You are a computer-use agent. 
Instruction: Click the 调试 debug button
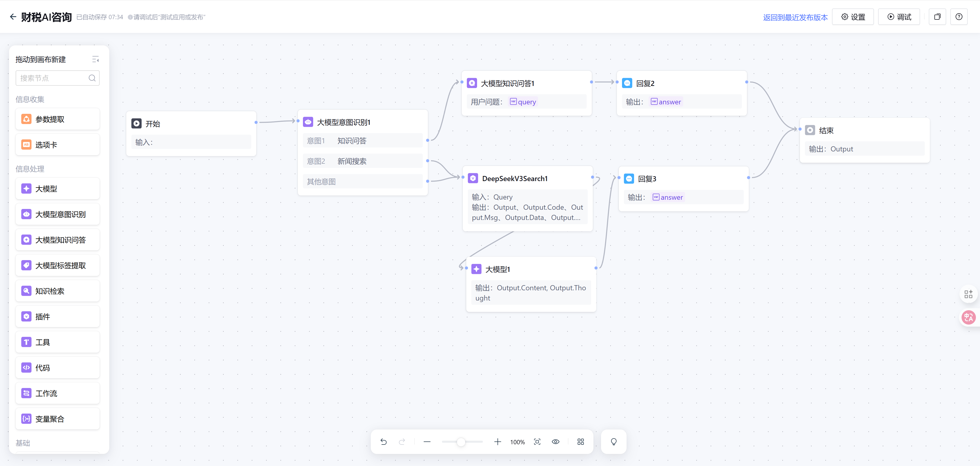click(x=899, y=17)
